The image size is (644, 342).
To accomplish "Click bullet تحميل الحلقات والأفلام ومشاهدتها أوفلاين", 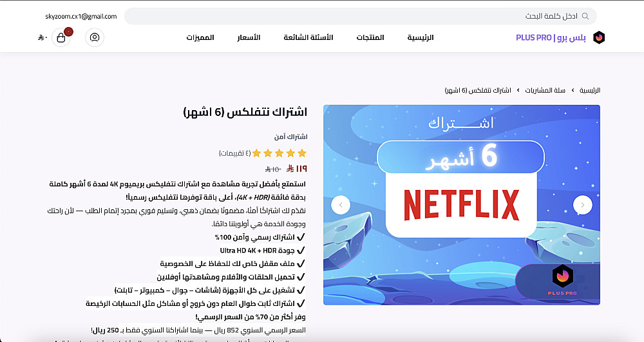I will click(231, 277).
